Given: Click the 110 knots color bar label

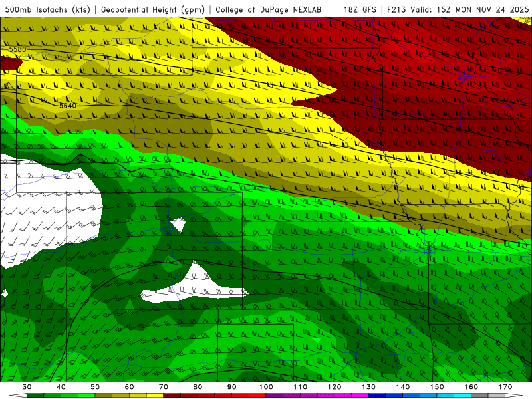Looking at the screenshot, I should (x=301, y=387).
